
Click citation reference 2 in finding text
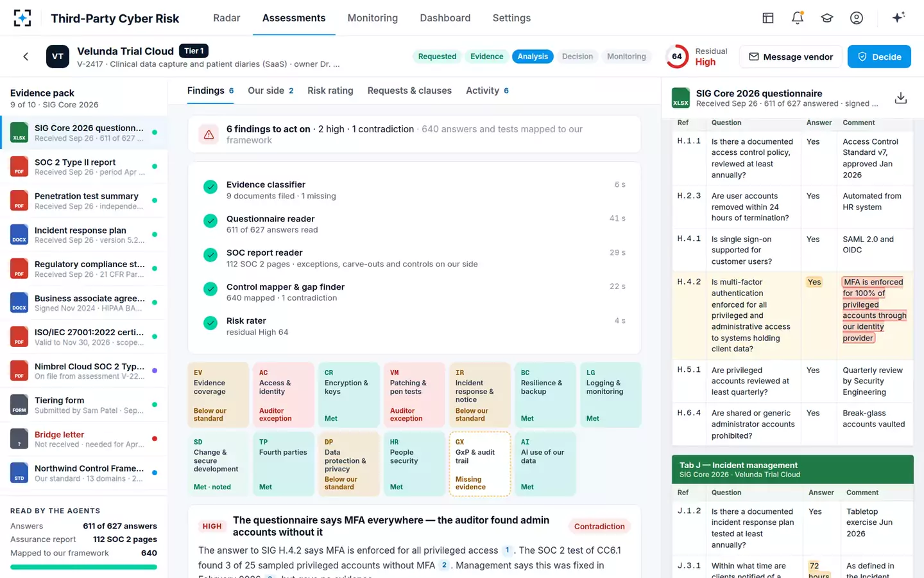(444, 565)
